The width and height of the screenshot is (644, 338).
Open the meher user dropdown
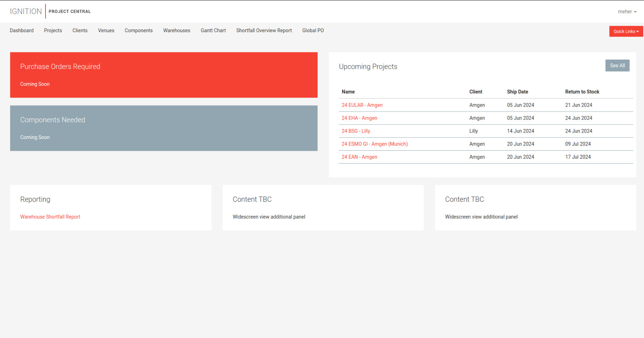point(627,12)
